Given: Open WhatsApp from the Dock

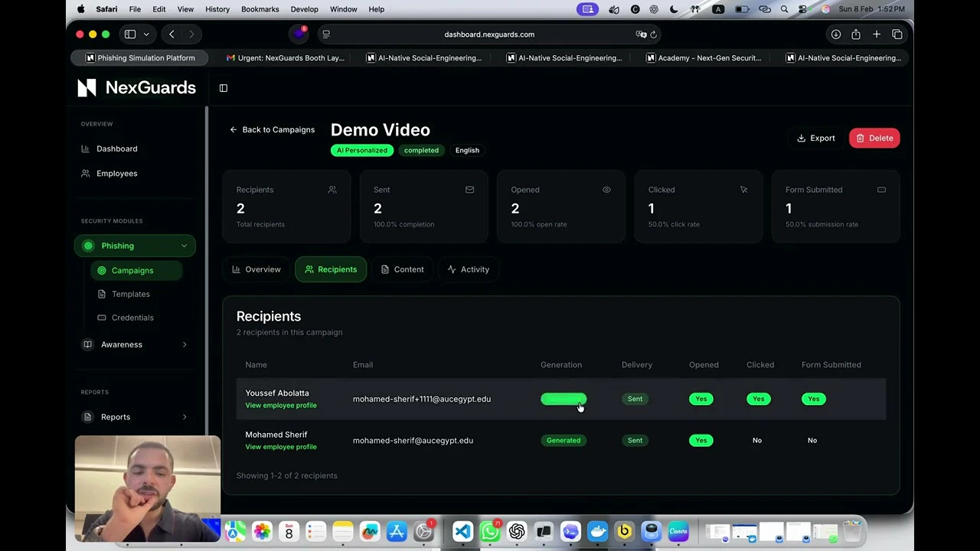Looking at the screenshot, I should [x=490, y=531].
